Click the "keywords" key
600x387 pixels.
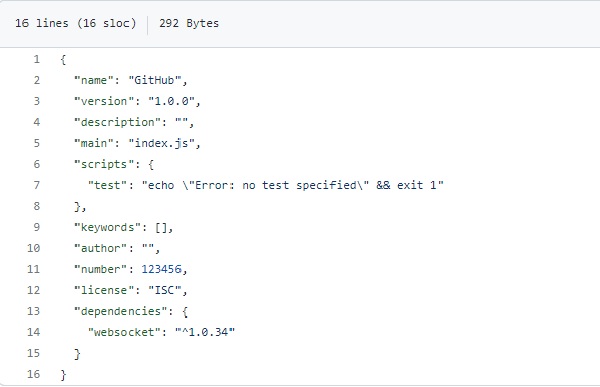107,228
